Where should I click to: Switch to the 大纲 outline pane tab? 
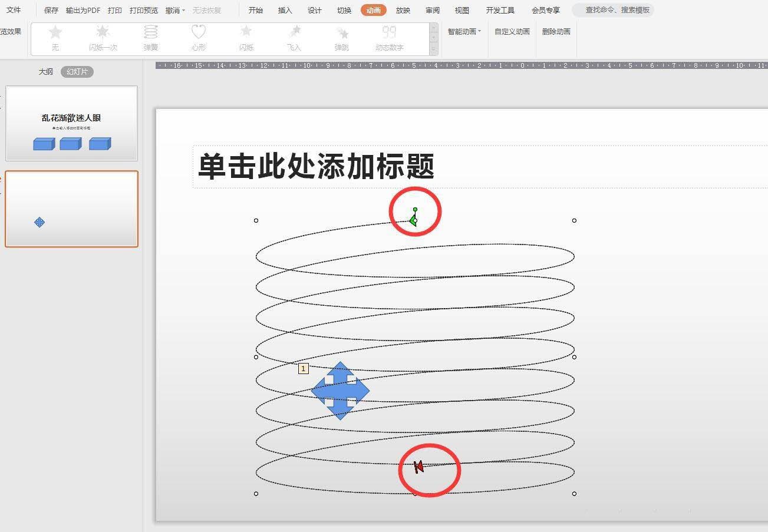click(x=45, y=72)
